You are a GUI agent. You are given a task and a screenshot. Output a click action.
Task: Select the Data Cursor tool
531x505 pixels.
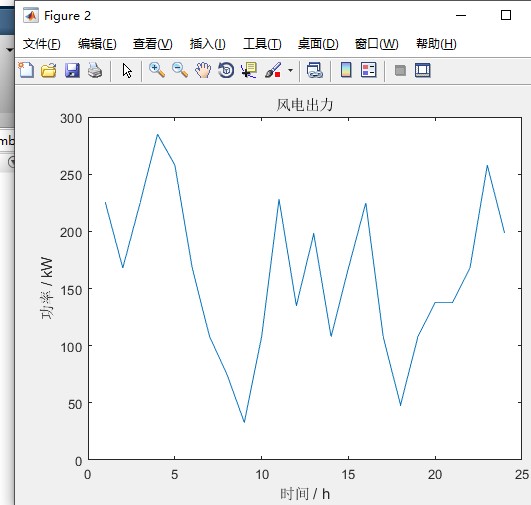[x=249, y=70]
